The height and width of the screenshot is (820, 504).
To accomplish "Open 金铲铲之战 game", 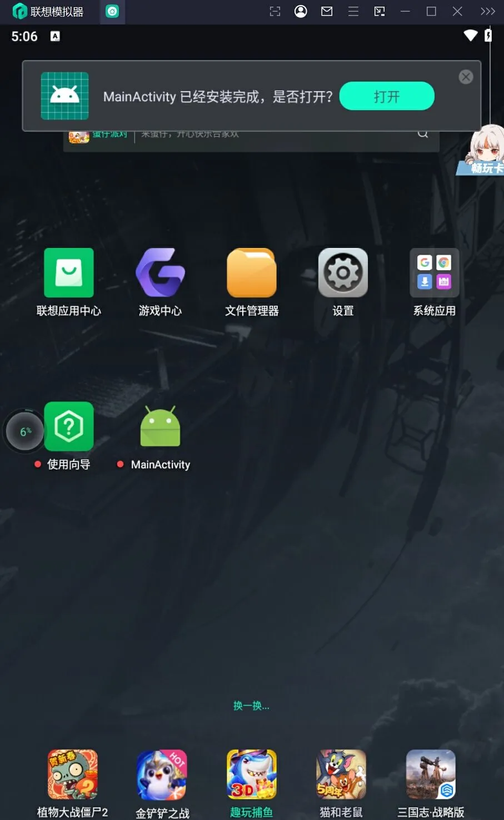I will (162, 774).
